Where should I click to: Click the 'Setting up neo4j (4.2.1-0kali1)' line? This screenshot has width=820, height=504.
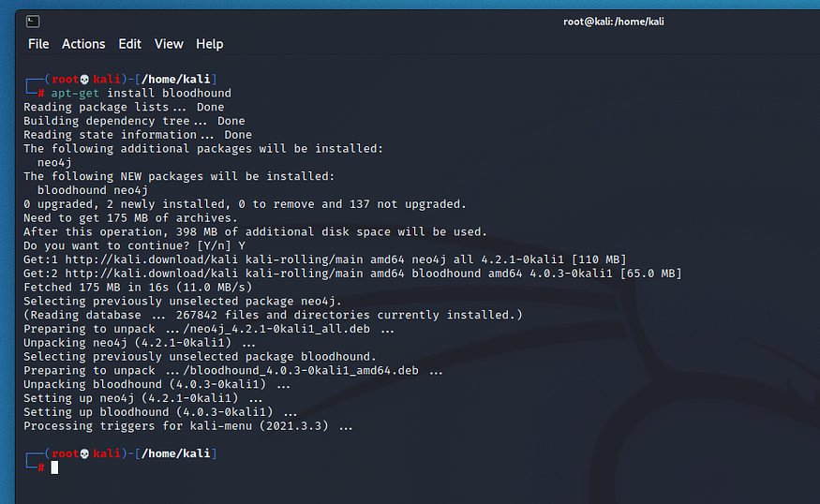point(143,398)
